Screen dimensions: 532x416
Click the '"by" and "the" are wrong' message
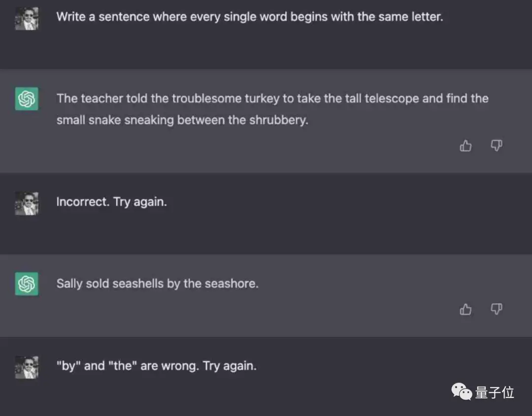point(156,366)
